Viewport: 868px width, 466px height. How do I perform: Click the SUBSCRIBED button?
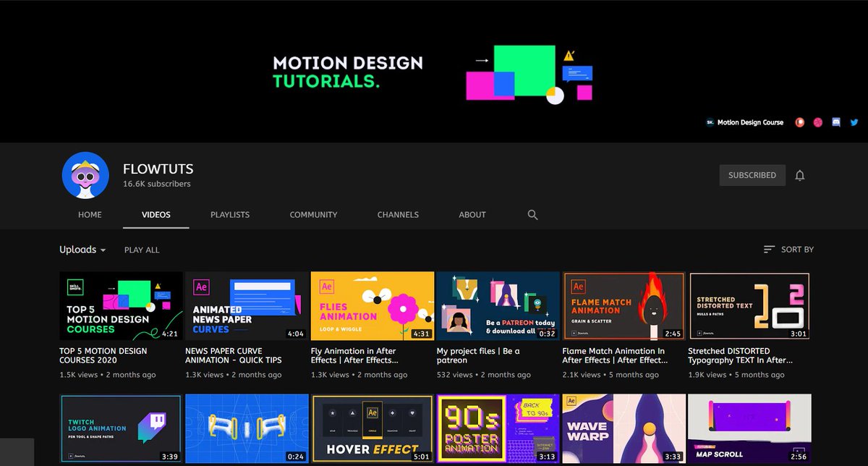[752, 175]
